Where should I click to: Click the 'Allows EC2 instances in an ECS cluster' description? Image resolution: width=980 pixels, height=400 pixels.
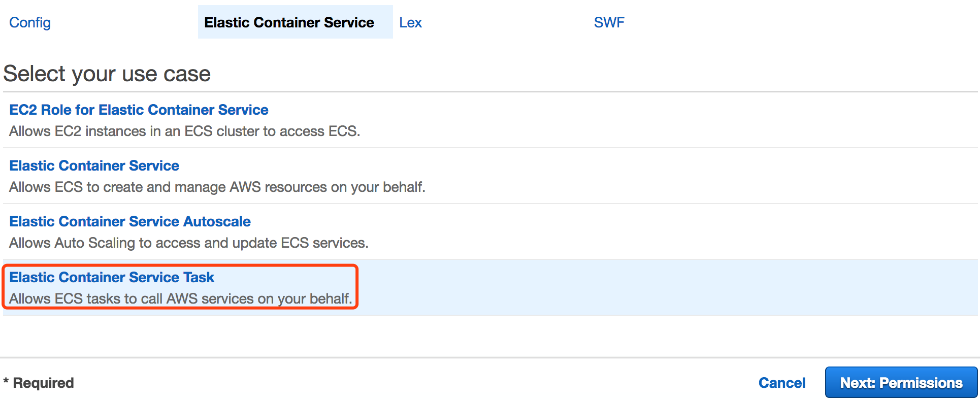[x=184, y=131]
